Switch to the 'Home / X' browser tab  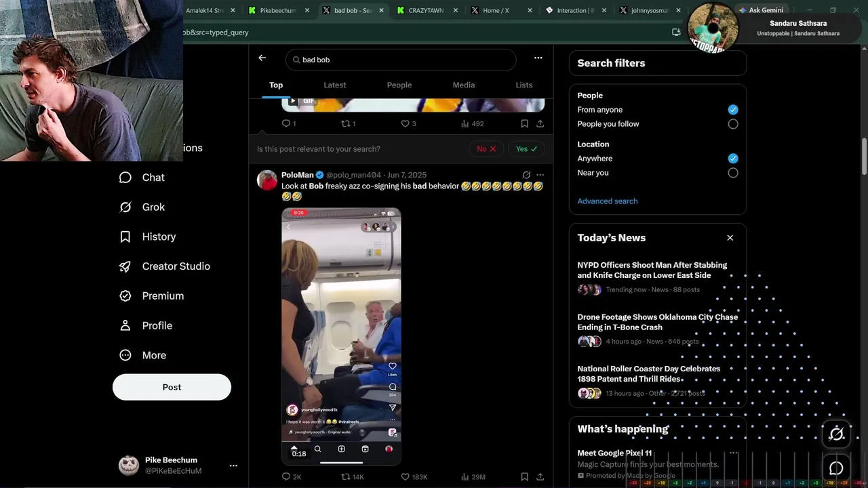click(x=496, y=10)
